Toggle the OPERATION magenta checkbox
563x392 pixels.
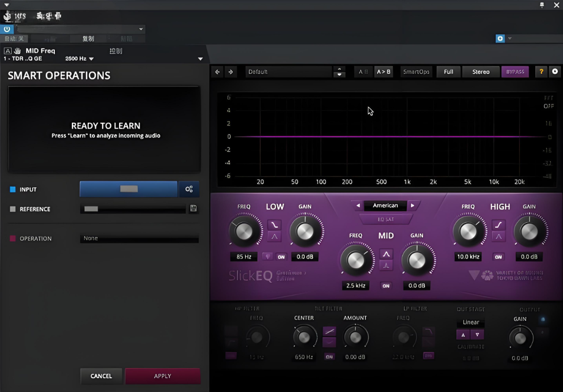coord(12,239)
